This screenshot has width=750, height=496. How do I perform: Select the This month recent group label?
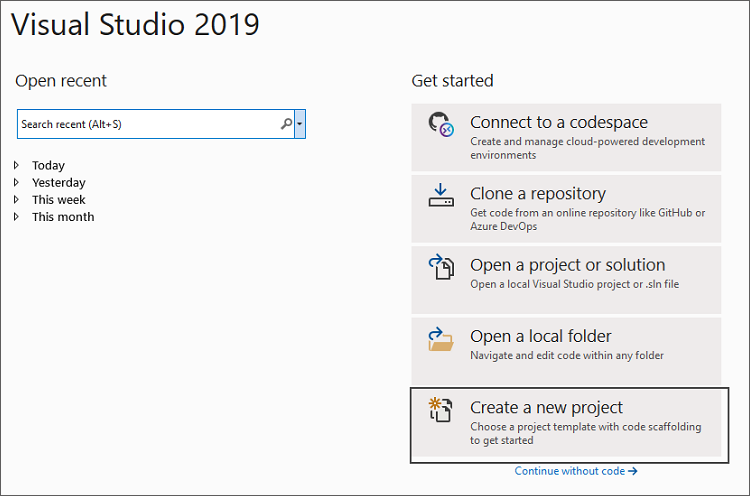[63, 216]
